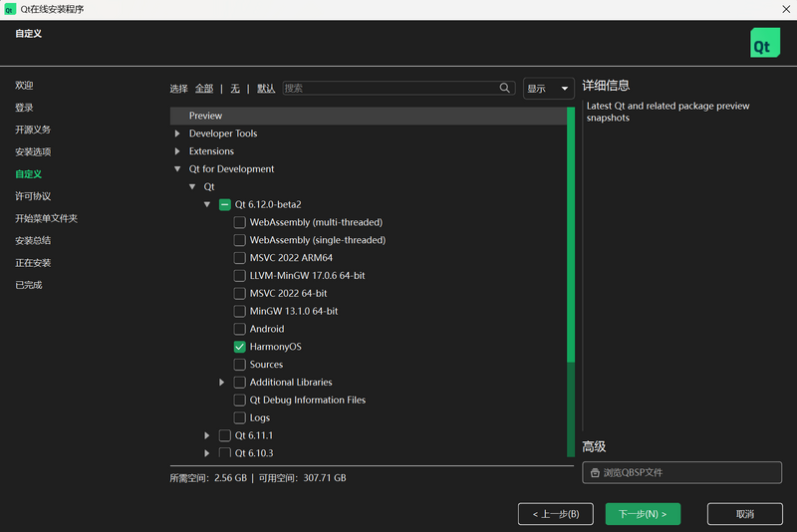Screen dimensions: 797x532
Task: Expand the Extensions node
Action: [177, 150]
